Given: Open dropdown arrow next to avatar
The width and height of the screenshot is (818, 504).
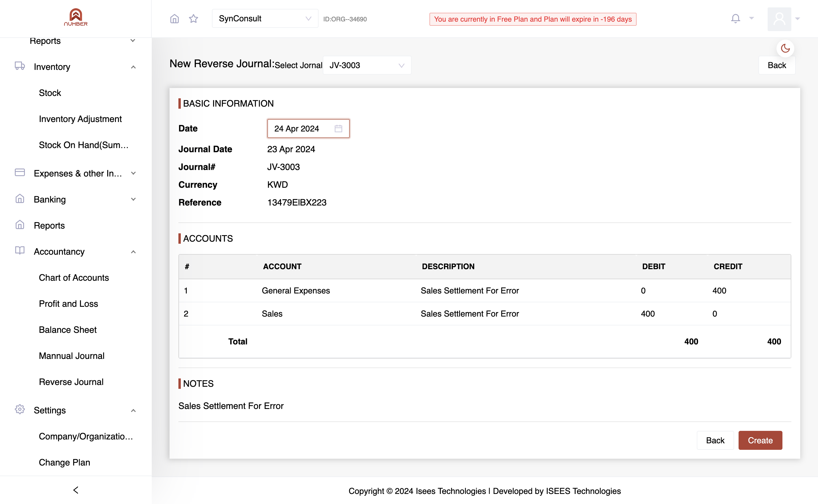Looking at the screenshot, I should coord(797,19).
